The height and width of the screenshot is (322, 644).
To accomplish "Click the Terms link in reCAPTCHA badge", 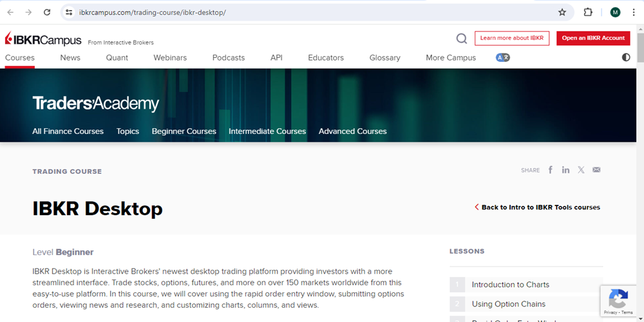I will 627,312.
